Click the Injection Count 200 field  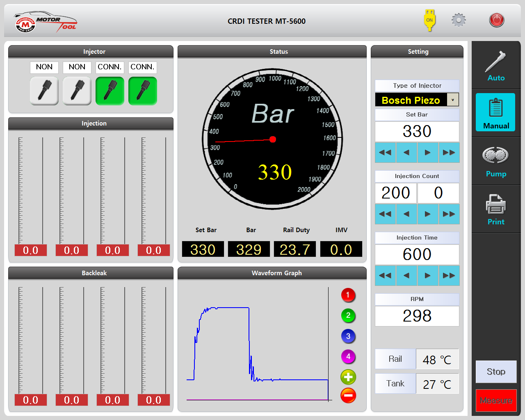(396, 193)
